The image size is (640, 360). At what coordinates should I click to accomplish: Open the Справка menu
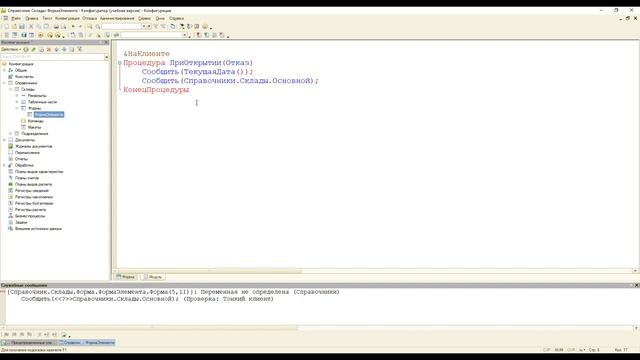[176, 18]
